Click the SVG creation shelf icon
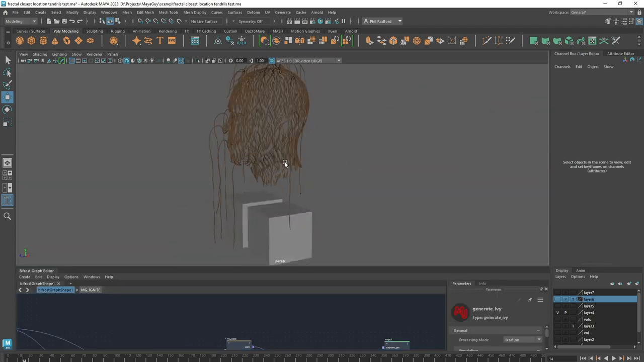The width and height of the screenshot is (644, 362). point(172,41)
